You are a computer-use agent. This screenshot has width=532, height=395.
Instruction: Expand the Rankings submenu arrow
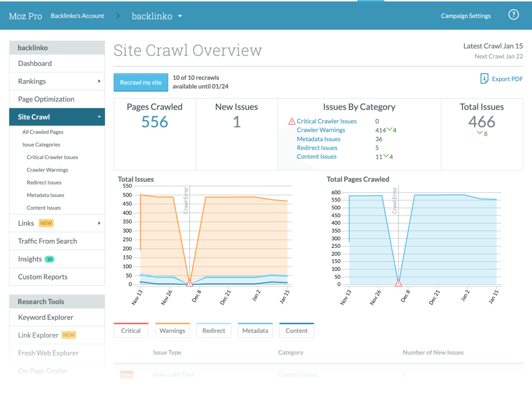(99, 81)
